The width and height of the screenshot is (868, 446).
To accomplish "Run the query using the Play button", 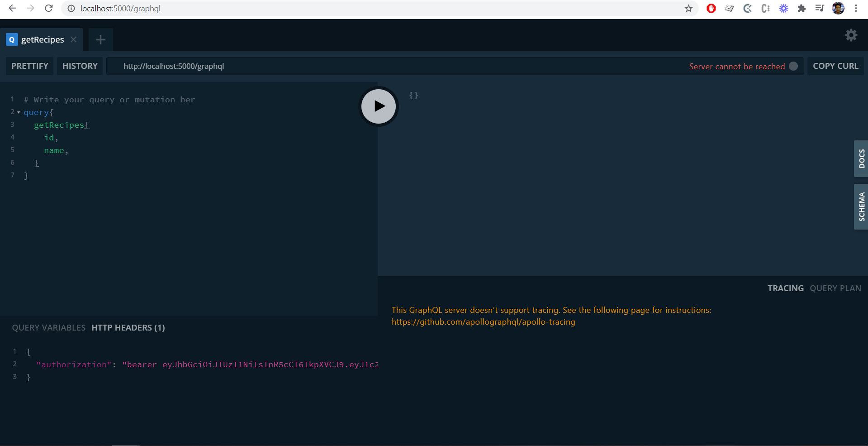I will click(378, 106).
